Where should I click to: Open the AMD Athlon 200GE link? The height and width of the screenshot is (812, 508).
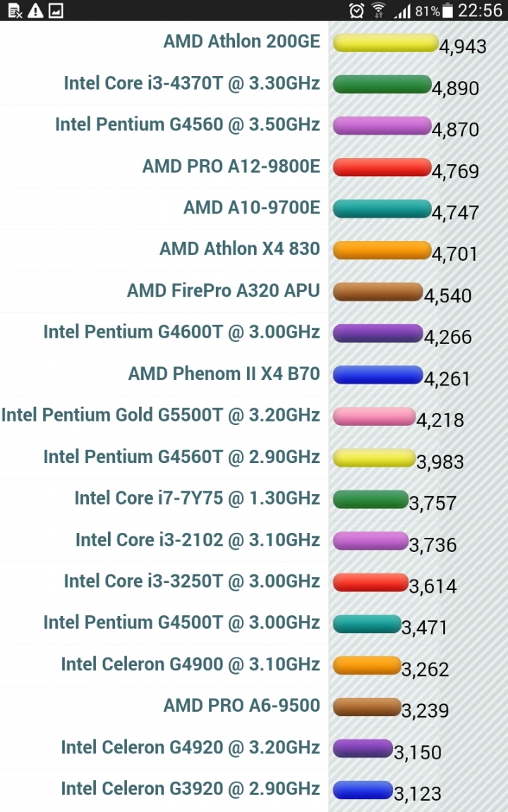[241, 42]
